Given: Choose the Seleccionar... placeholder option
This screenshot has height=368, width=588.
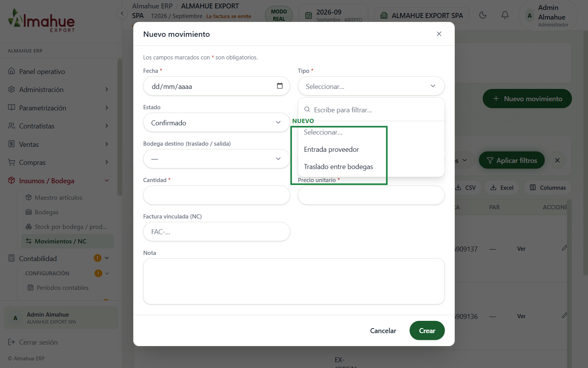Looking at the screenshot, I should 371,132.
